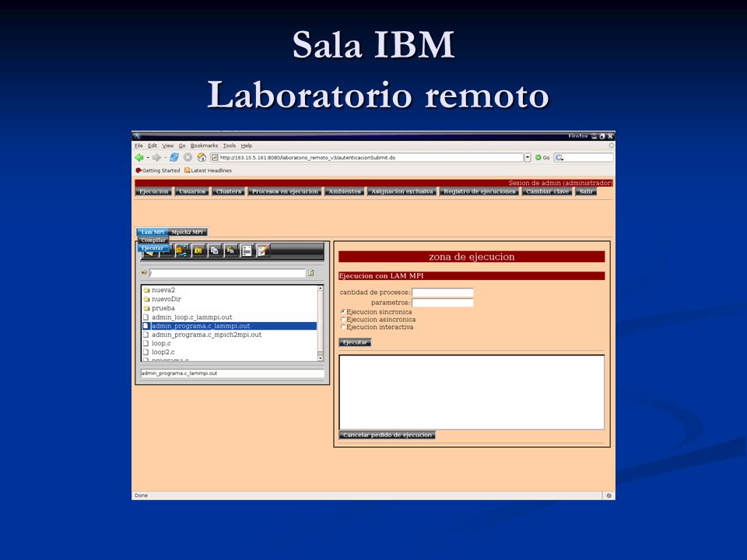
Task: Select Ejecucion interactiva radio button
Action: click(x=343, y=327)
